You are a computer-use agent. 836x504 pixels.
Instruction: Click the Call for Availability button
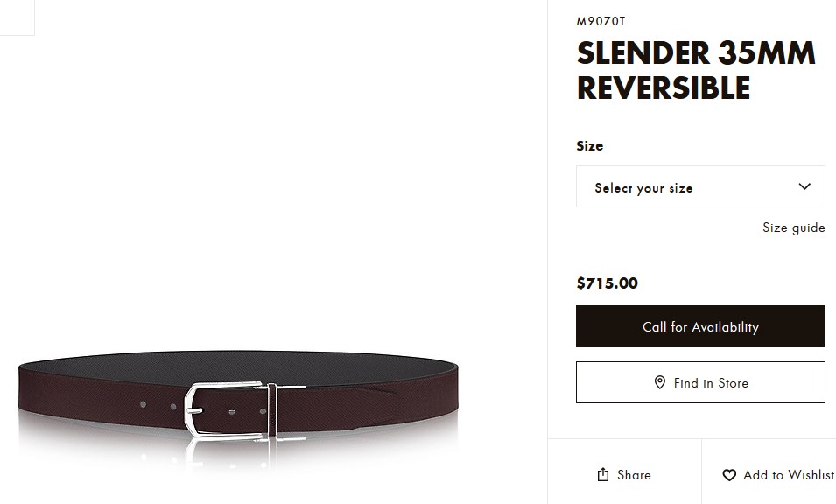(x=700, y=326)
